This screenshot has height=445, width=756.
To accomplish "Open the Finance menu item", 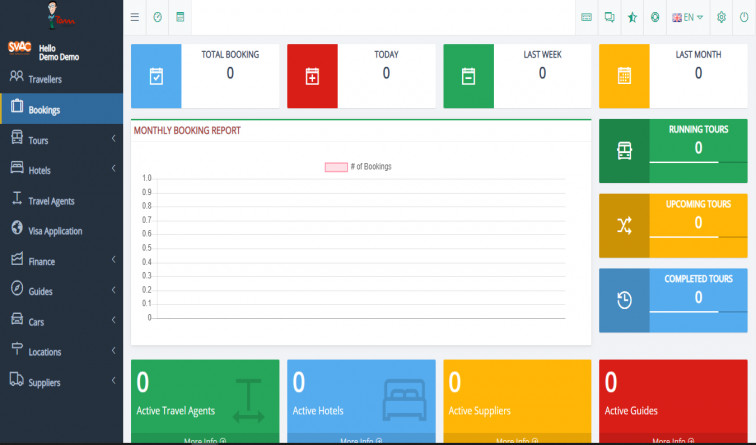I will [61, 260].
